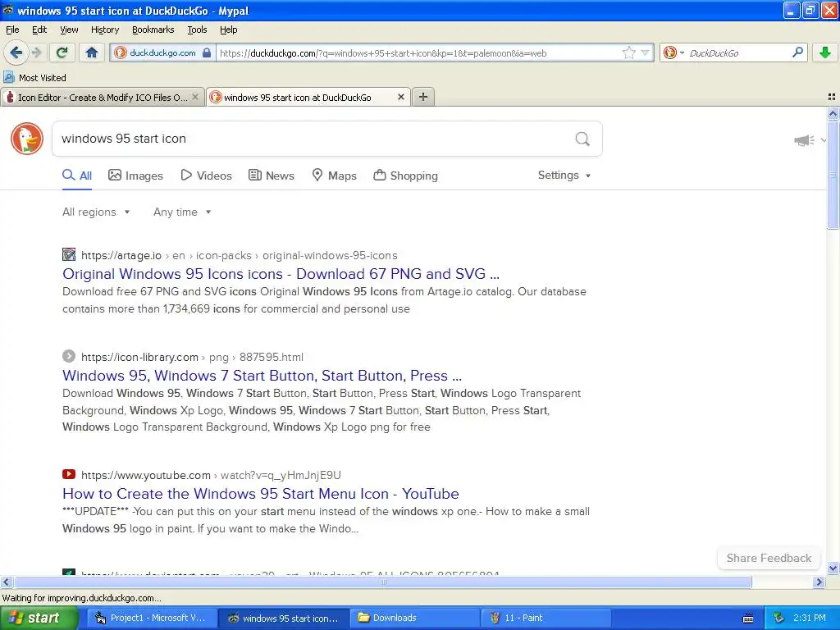Switch to Images results
840x630 pixels.
(x=135, y=176)
